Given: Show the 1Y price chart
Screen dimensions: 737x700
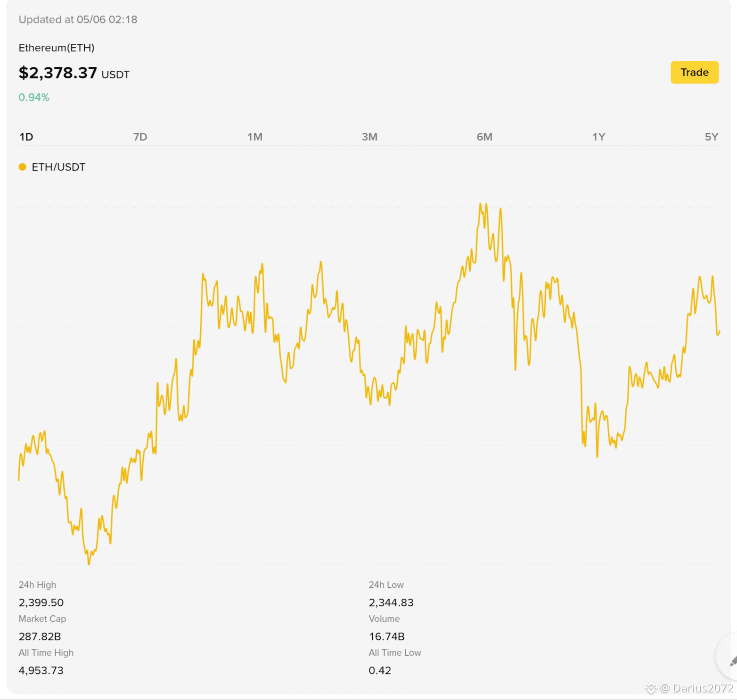Looking at the screenshot, I should (598, 137).
